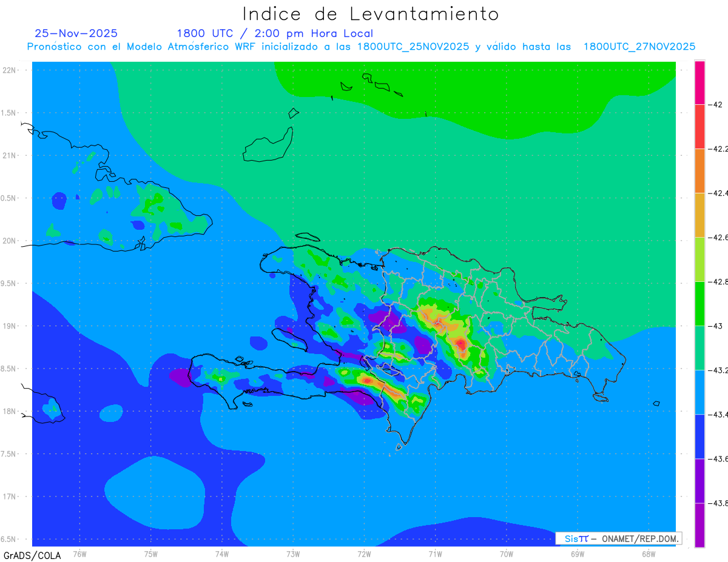The width and height of the screenshot is (728, 562).
Task: Pick the dark blue swatch below -43.4
Action: 699,436
